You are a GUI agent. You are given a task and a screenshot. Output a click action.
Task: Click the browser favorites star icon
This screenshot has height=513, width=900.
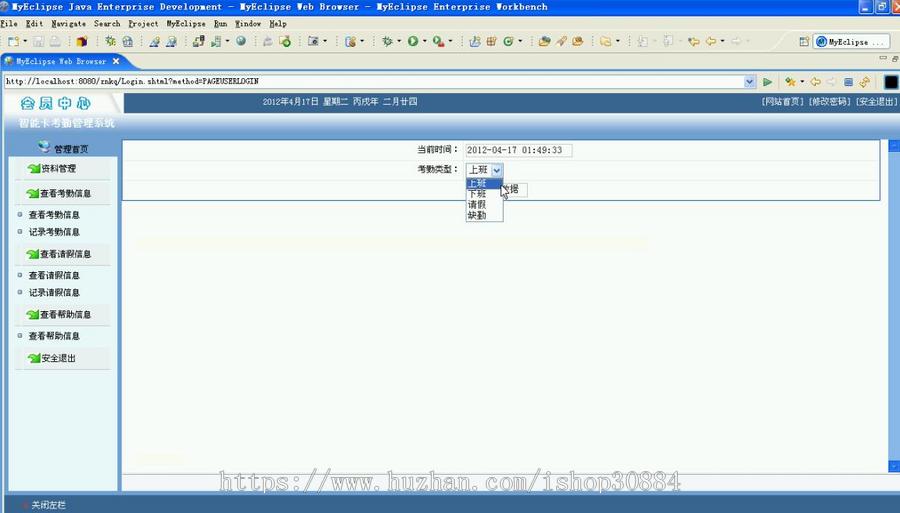coord(790,82)
